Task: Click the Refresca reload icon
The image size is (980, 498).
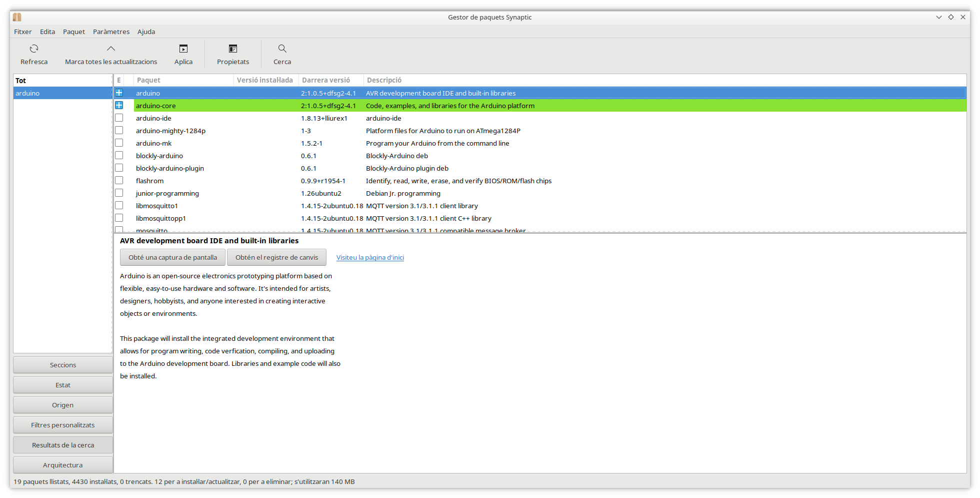Action: pyautogui.click(x=34, y=49)
